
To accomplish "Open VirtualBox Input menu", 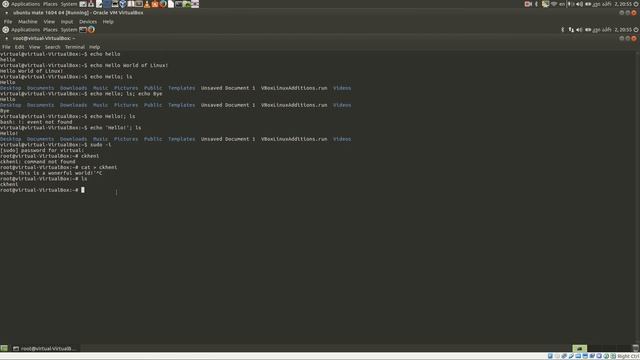I will tap(67, 22).
